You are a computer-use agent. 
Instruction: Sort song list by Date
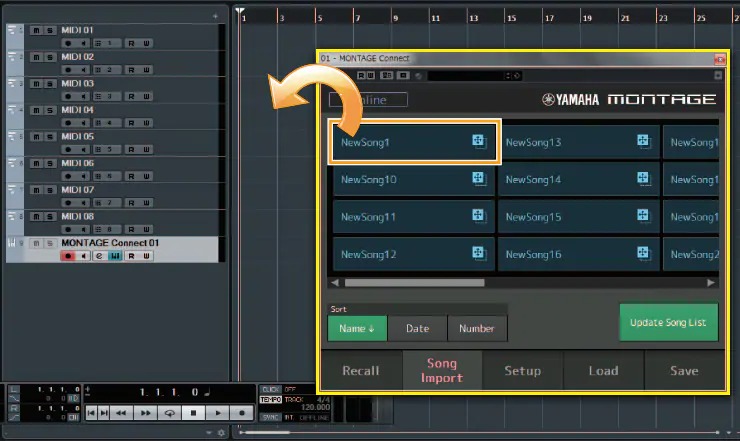(x=418, y=328)
